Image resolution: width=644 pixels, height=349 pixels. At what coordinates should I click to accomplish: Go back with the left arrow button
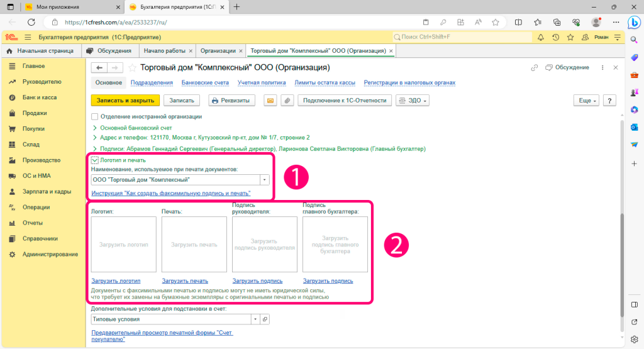pyautogui.click(x=99, y=67)
